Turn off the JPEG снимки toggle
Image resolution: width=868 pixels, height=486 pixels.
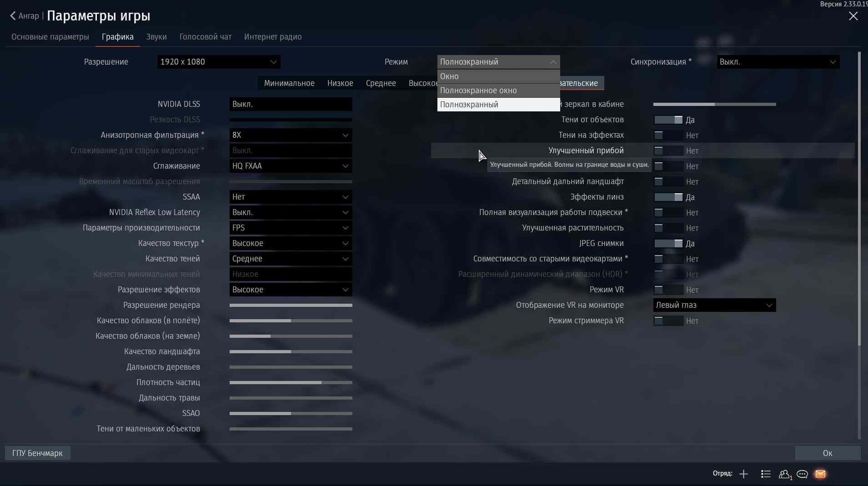tap(668, 244)
